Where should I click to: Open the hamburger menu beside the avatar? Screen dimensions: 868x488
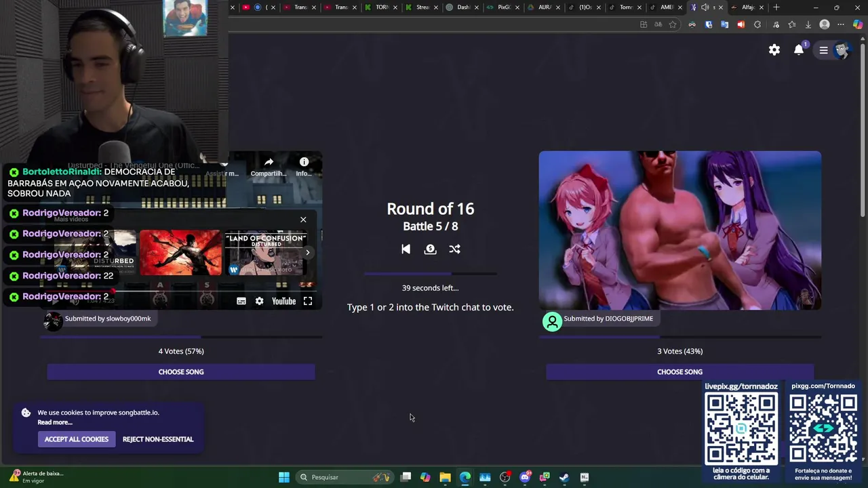coord(823,50)
